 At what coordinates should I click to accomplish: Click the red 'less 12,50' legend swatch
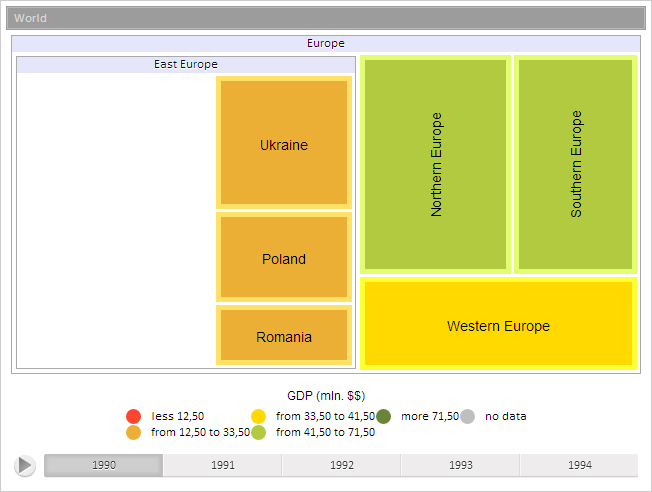133,416
